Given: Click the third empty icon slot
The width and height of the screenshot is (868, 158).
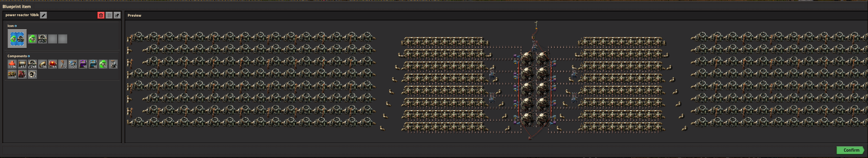Looking at the screenshot, I should coord(52,39).
